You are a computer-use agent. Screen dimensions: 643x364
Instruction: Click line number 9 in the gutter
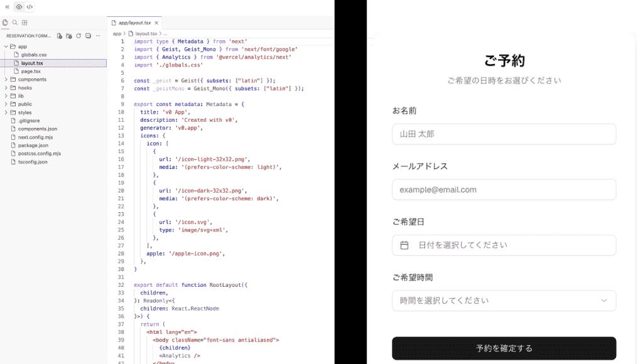pos(122,105)
